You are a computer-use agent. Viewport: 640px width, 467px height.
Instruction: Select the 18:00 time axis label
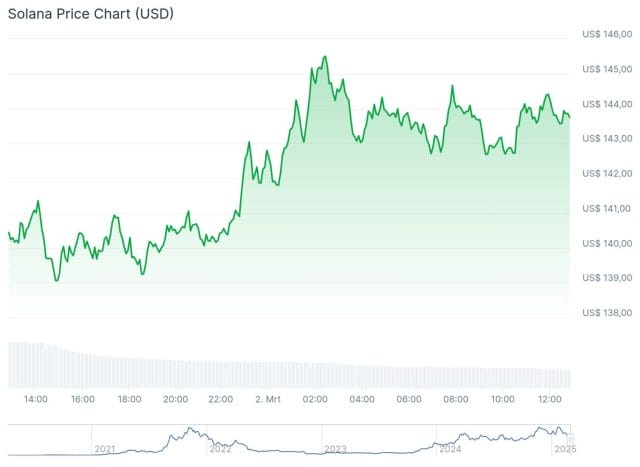point(129,399)
